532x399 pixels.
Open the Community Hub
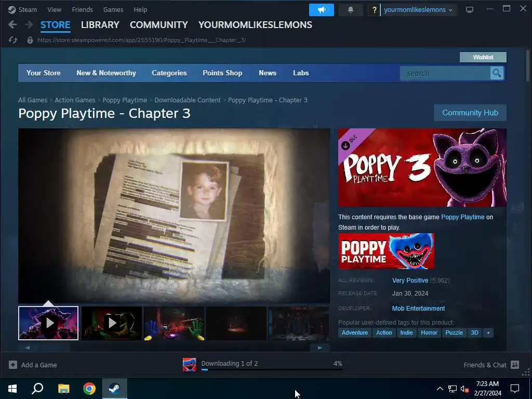pyautogui.click(x=470, y=113)
